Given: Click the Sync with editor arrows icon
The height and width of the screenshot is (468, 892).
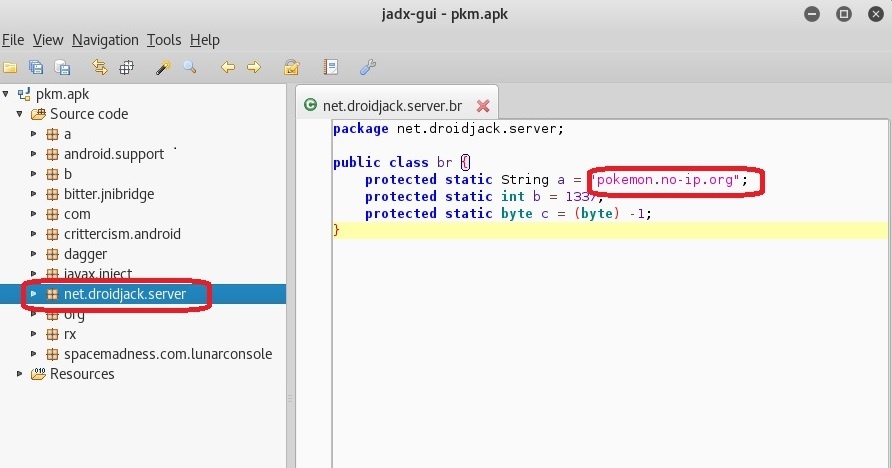Looking at the screenshot, I should click(x=99, y=68).
